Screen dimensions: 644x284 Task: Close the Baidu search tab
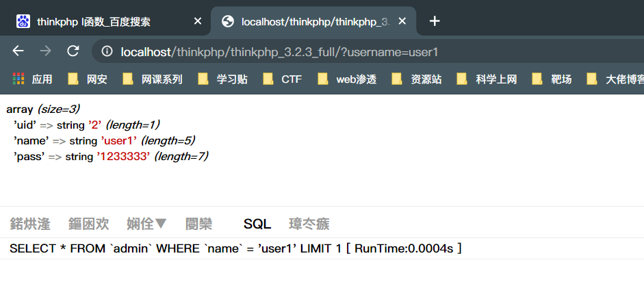pos(198,21)
